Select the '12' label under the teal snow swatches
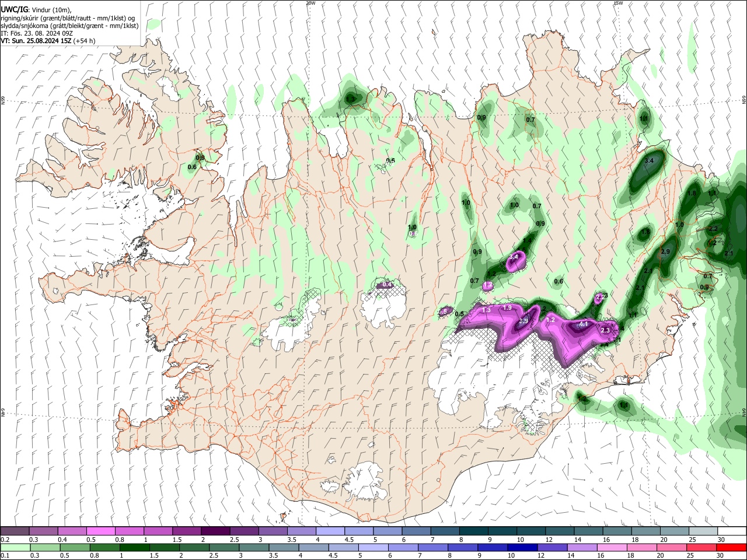The width and height of the screenshot is (747, 560). tap(549, 540)
